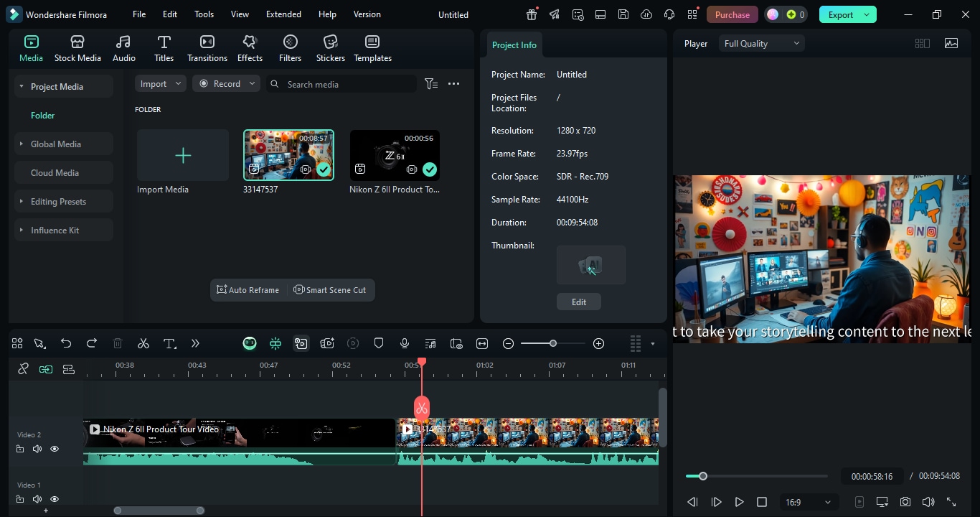Image resolution: width=980 pixels, height=517 pixels.
Task: Open the Tools menu
Action: (x=204, y=14)
